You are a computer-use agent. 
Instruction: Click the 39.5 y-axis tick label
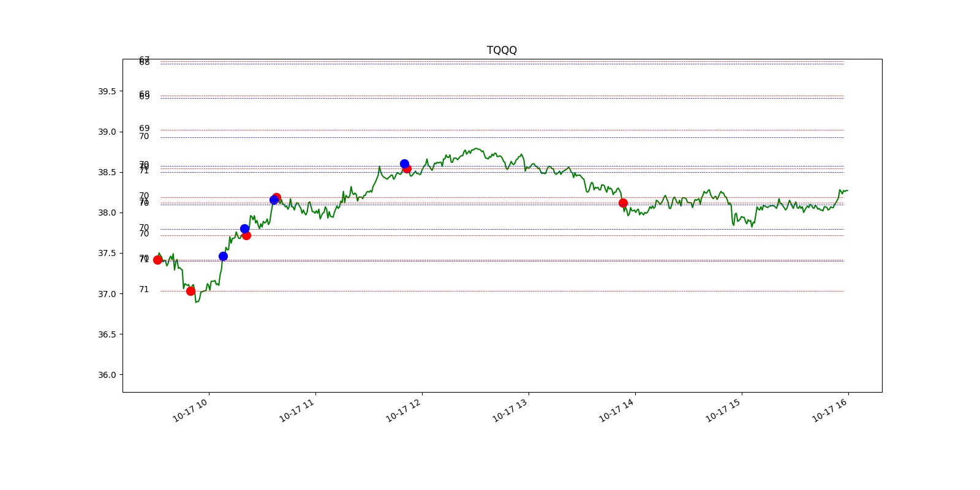107,91
